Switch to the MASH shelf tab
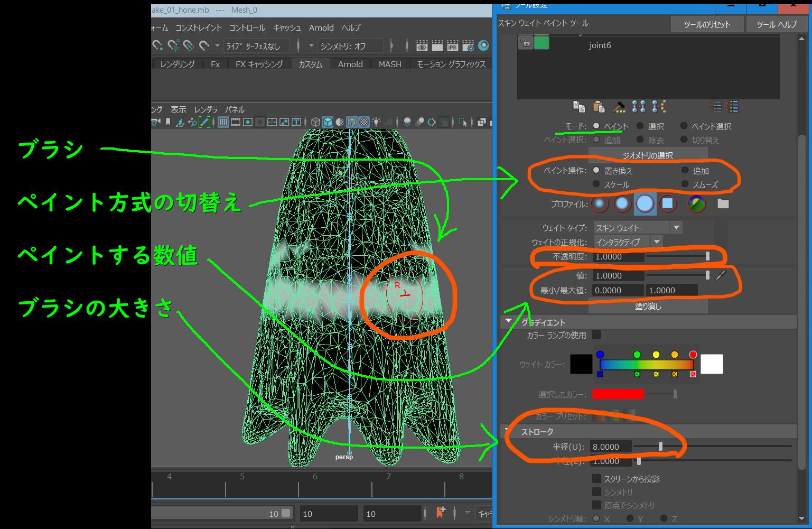Screen dimensions: 812x529 [390, 64]
